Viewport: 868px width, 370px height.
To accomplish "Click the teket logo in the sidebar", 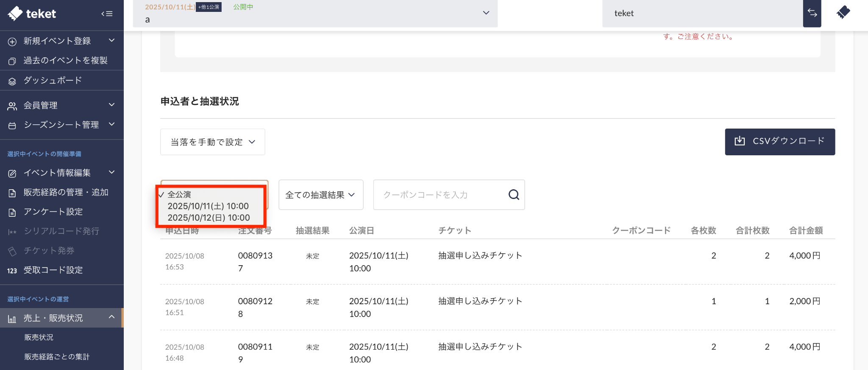I will point(32,14).
